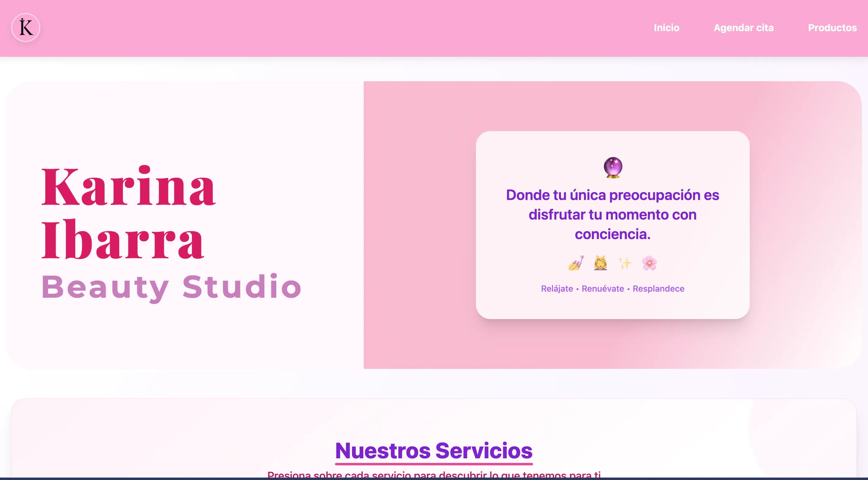Go to Agendar cita page

point(743,27)
